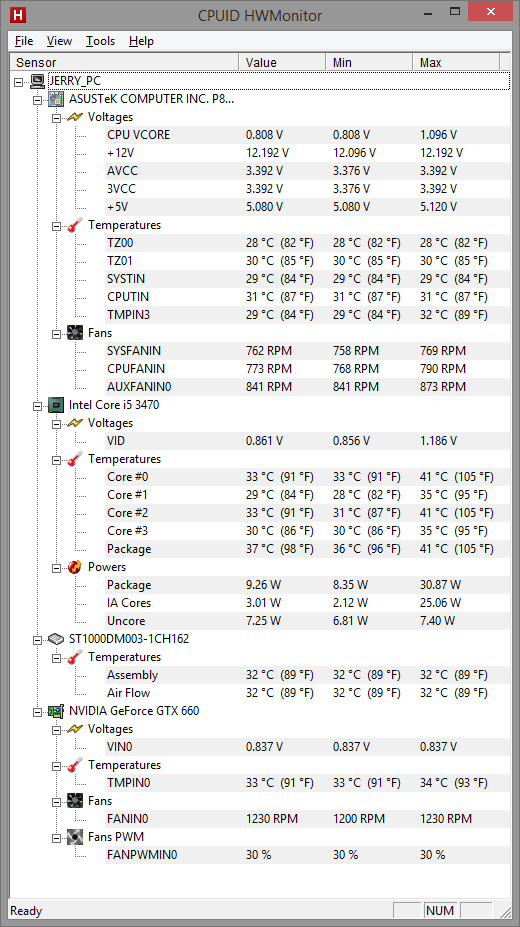Select the JERRY_PC computer icon

(38, 81)
